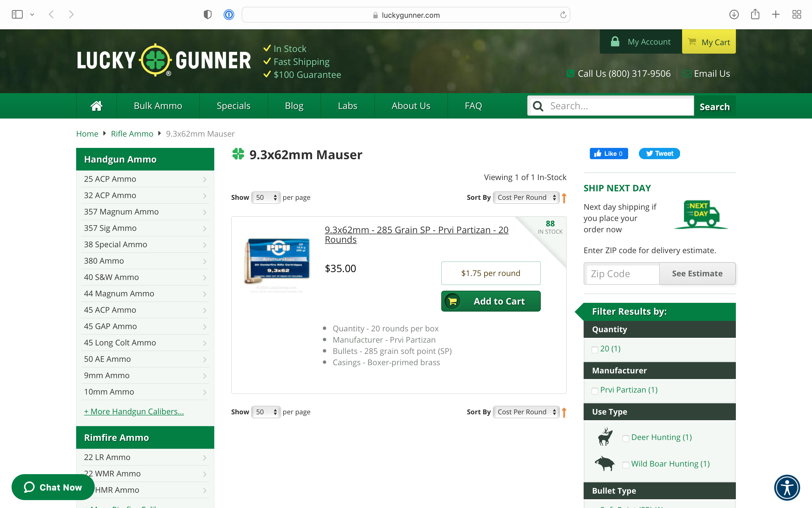
Task: Go to the home page icon
Action: (96, 106)
